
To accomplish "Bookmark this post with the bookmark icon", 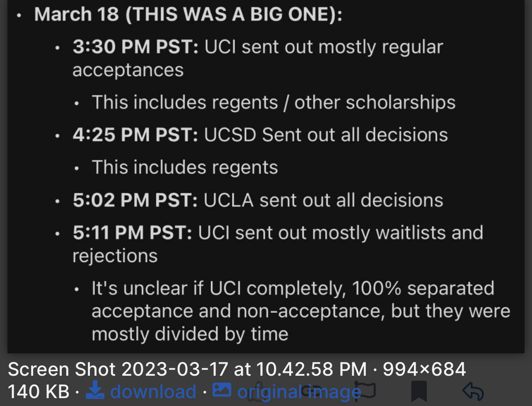I will click(419, 391).
